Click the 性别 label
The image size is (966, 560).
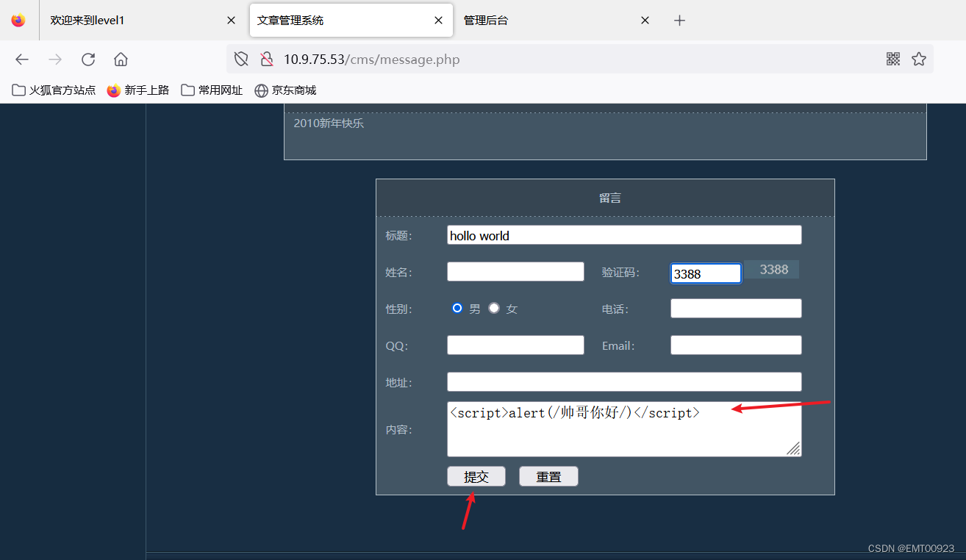click(x=399, y=309)
